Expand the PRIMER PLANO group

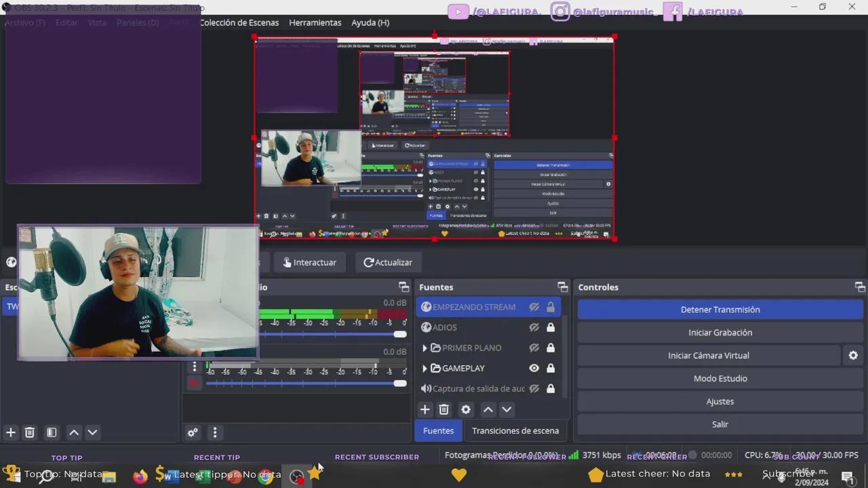point(425,348)
